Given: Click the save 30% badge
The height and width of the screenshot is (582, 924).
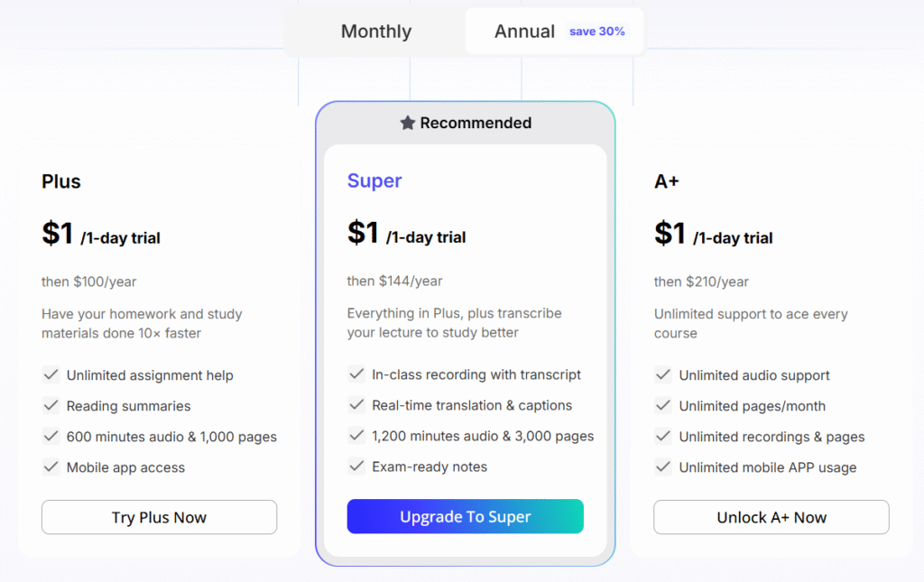Looking at the screenshot, I should 596,31.
